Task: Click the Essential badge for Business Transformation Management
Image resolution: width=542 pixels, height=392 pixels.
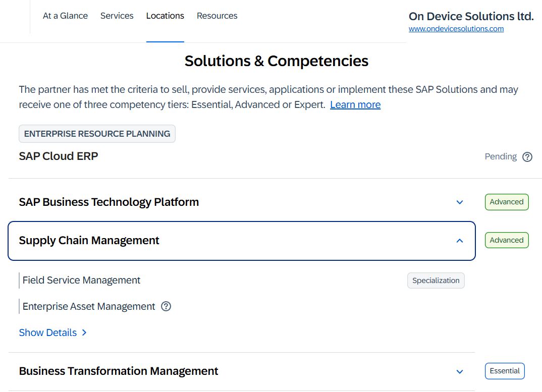Action: [x=505, y=371]
